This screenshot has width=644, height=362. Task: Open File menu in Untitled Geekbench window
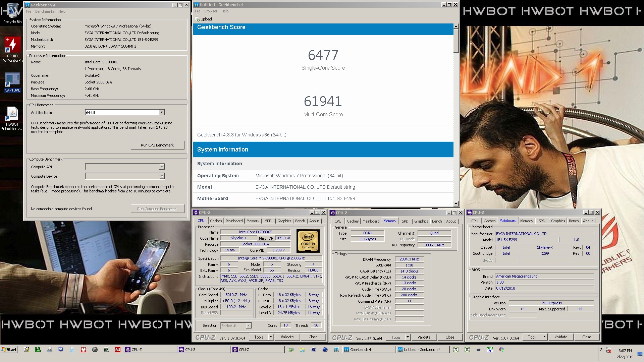pos(198,11)
